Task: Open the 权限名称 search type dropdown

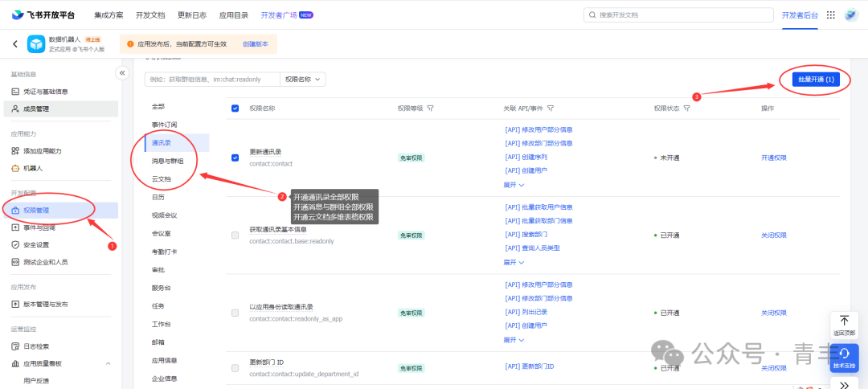Action: 303,79
